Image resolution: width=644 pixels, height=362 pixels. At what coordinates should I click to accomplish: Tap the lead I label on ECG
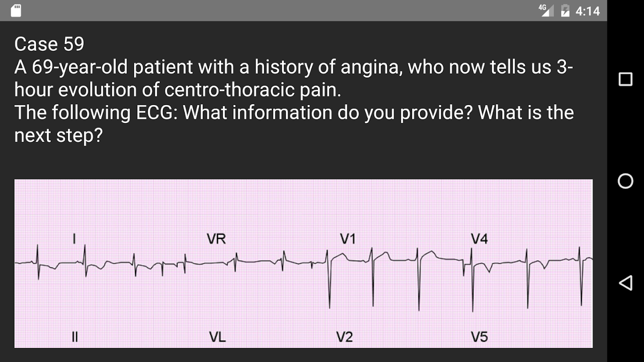click(74, 238)
